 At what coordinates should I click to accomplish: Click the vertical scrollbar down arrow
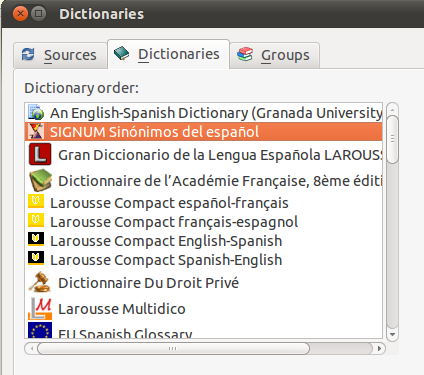(x=392, y=334)
